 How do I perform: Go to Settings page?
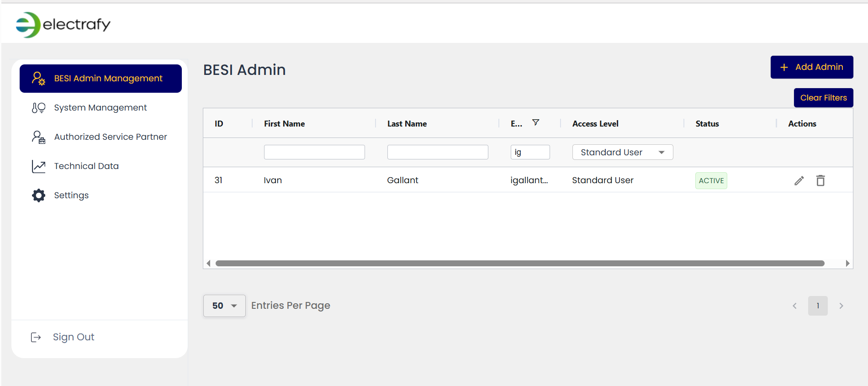pos(101,196)
